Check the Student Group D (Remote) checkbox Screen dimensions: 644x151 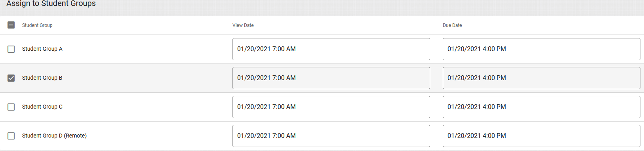coord(11,136)
